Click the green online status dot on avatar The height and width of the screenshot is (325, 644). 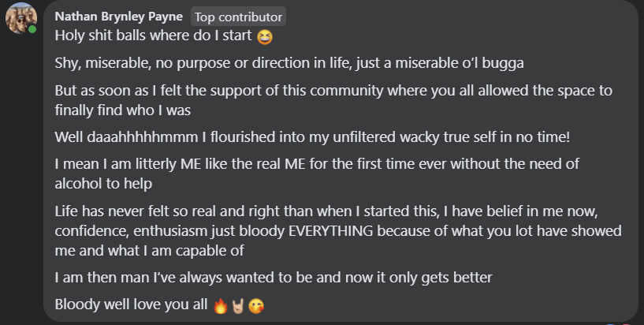tap(32, 29)
